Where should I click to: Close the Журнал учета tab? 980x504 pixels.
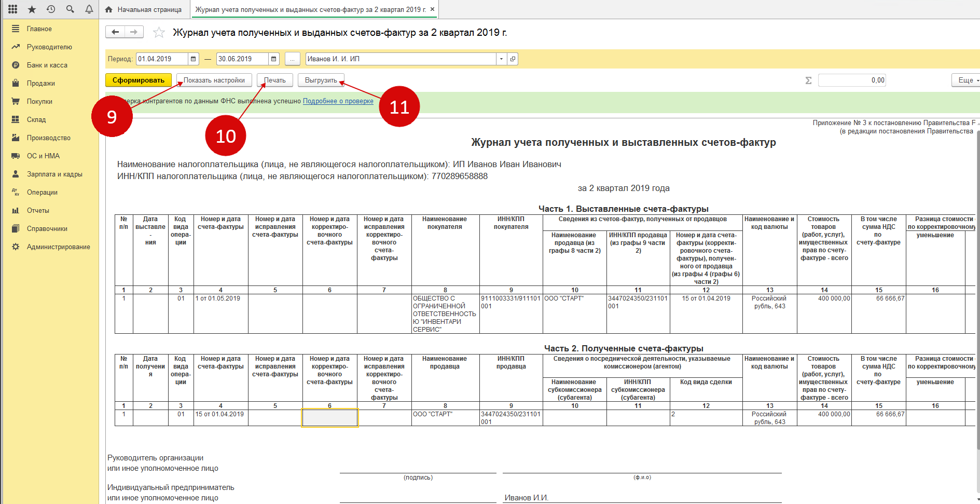point(433,9)
